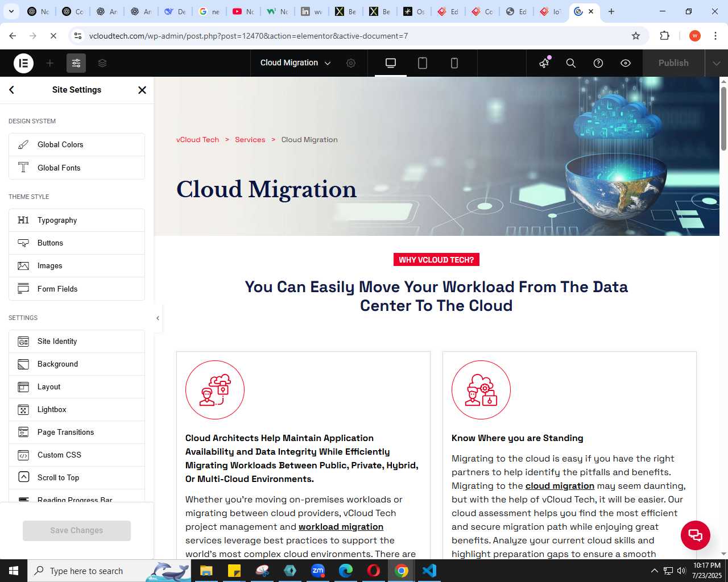Viewport: 728px width, 582px height.
Task: Open the red live chat button
Action: [696, 535]
